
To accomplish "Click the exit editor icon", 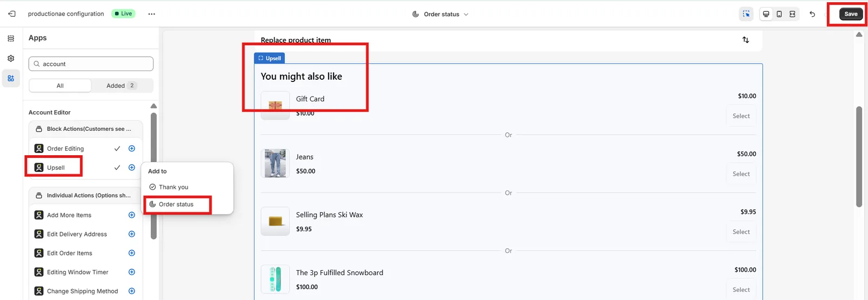I will (x=12, y=14).
